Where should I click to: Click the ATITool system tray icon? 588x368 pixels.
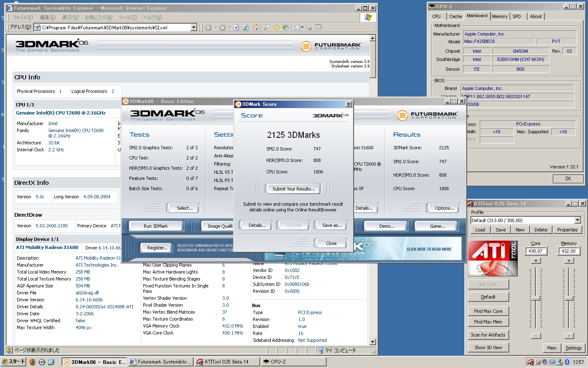[530, 362]
